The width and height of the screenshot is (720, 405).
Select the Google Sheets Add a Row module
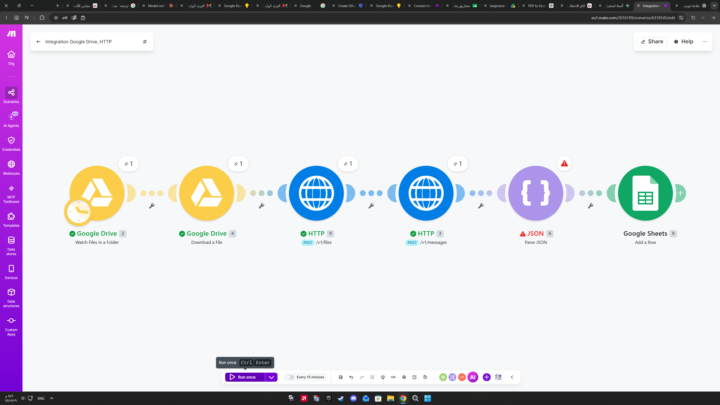[x=645, y=193]
